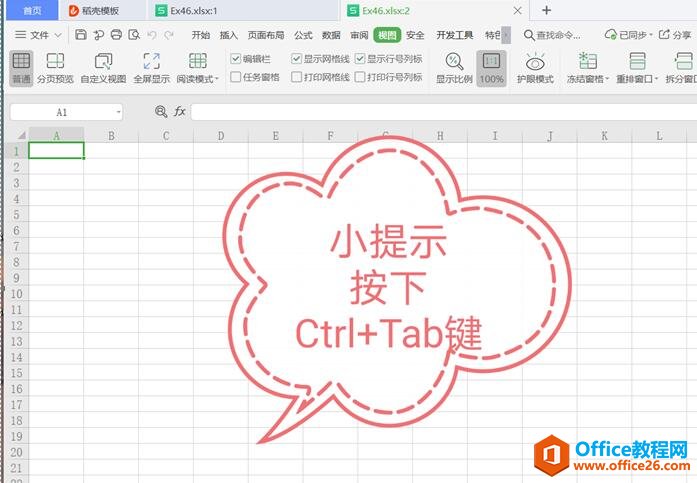The image size is (697, 483).
Task: Click 拆分窗口 split window icon
Action: click(x=684, y=61)
